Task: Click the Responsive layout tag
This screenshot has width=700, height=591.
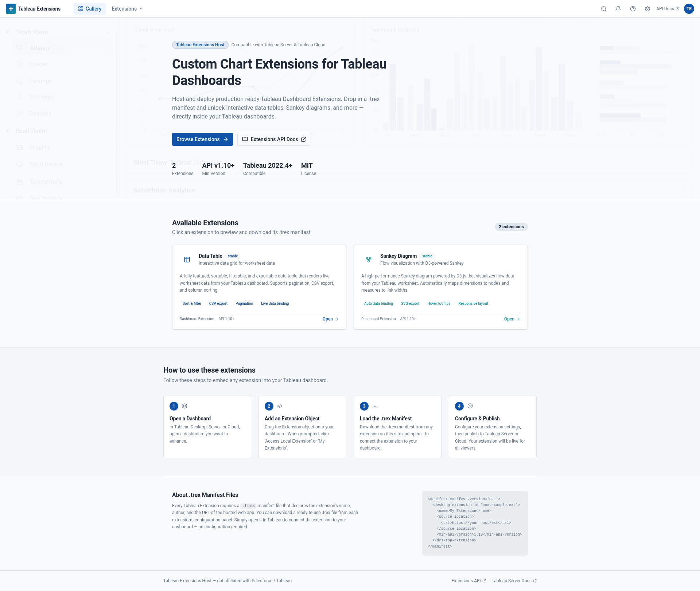Action: (x=473, y=303)
